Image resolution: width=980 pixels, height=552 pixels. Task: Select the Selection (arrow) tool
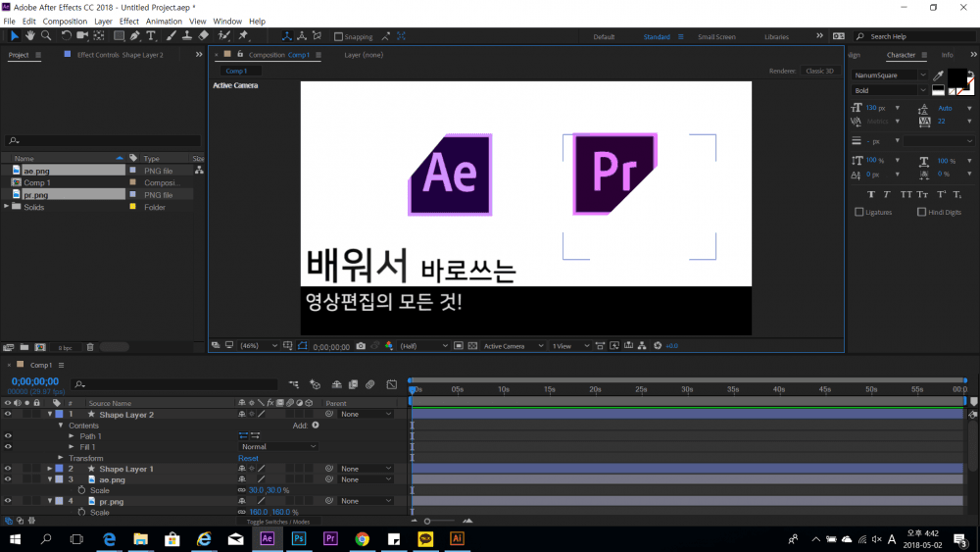click(15, 36)
